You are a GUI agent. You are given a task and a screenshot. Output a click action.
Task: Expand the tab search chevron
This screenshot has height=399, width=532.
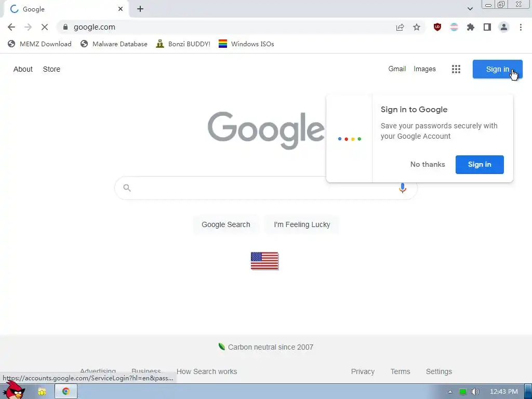470,9
